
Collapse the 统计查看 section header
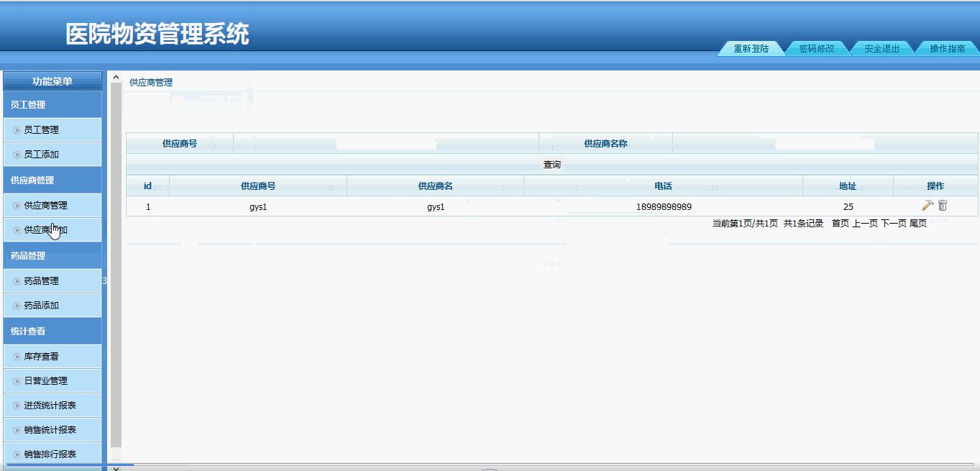click(x=52, y=331)
